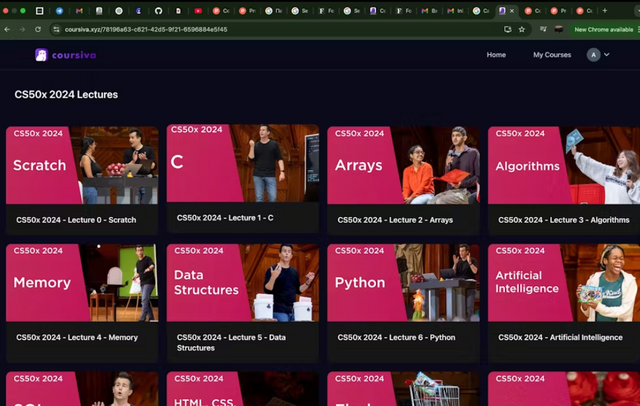Click title 'CS50x 2024 - Lecture 2 - Arrays'
The height and width of the screenshot is (406, 640).
pos(395,220)
